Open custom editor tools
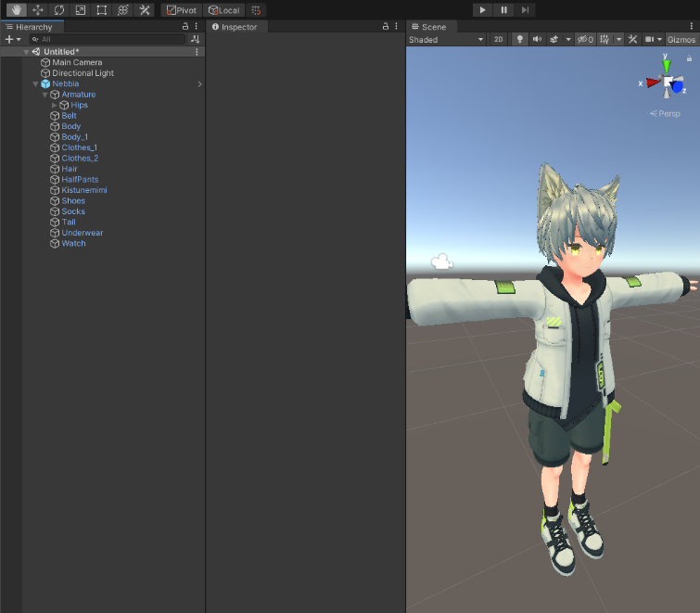 (145, 10)
